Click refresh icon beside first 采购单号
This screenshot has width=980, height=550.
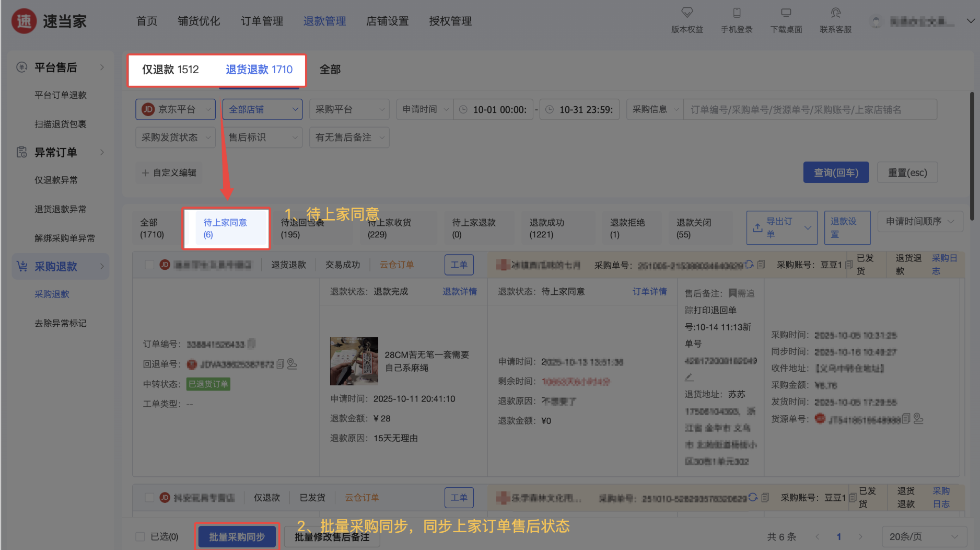pos(749,265)
